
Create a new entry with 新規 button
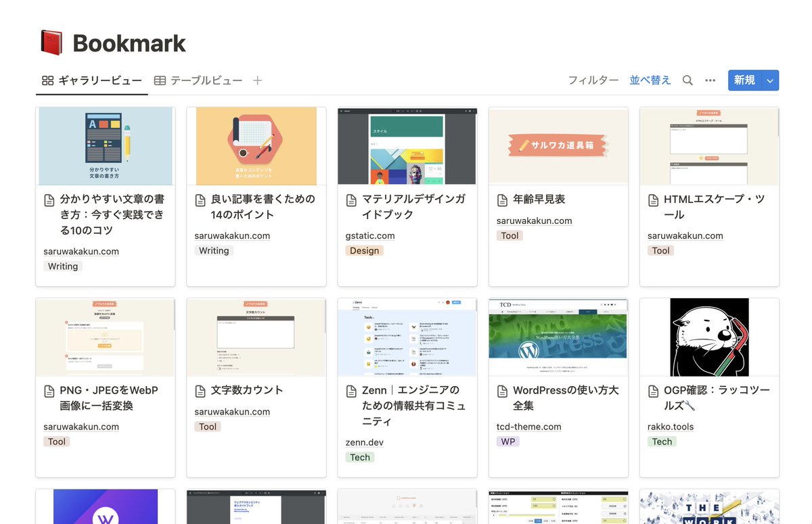pos(745,80)
